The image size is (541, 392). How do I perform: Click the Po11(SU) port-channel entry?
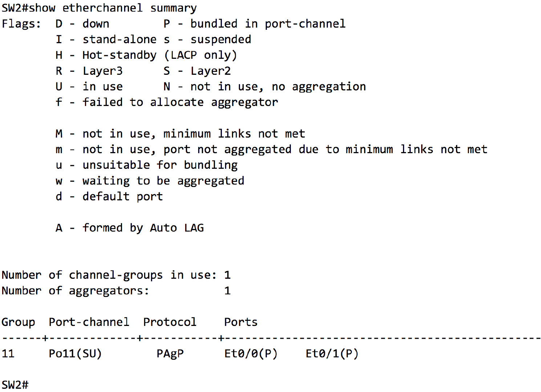coord(75,354)
